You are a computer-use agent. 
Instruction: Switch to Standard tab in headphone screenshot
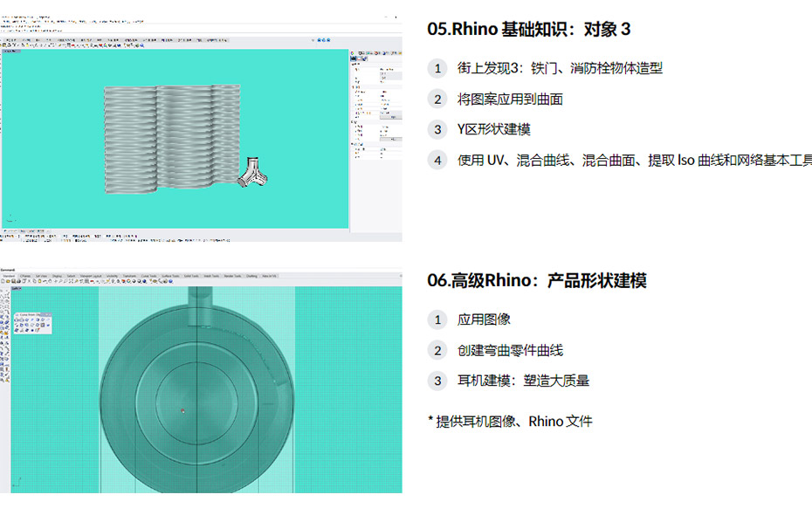pos(9,276)
